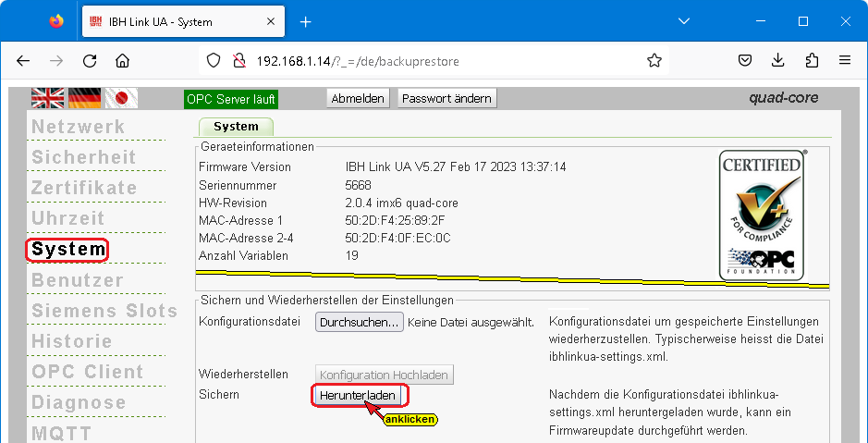Click Anzahl Variablen value 19

(x=351, y=255)
